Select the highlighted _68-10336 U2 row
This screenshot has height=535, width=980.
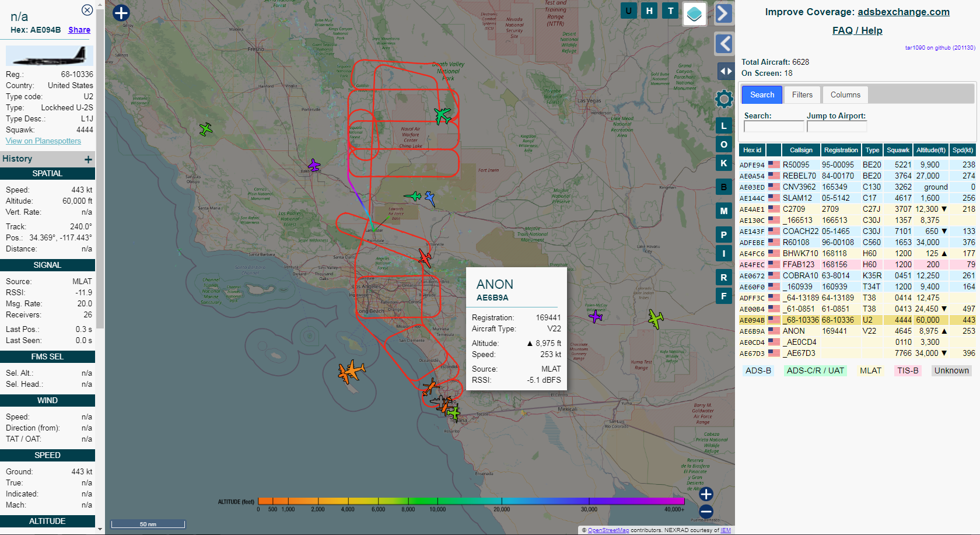coord(857,320)
